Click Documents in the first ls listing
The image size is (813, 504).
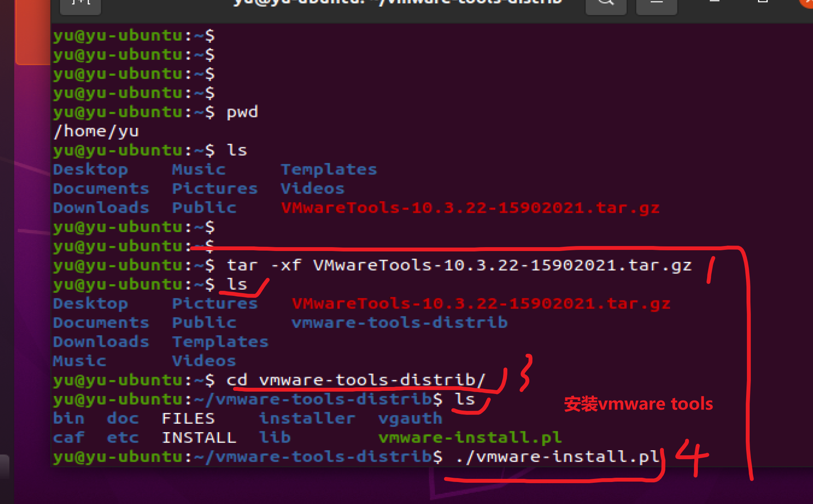[x=101, y=188]
